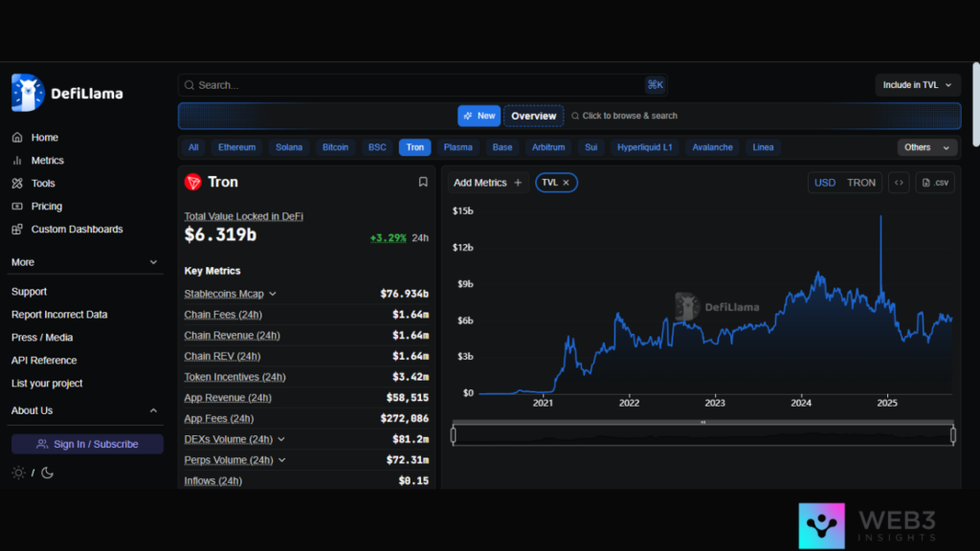Open the Include in TVL dropdown
This screenshot has height=551, width=980.
pyautogui.click(x=918, y=85)
